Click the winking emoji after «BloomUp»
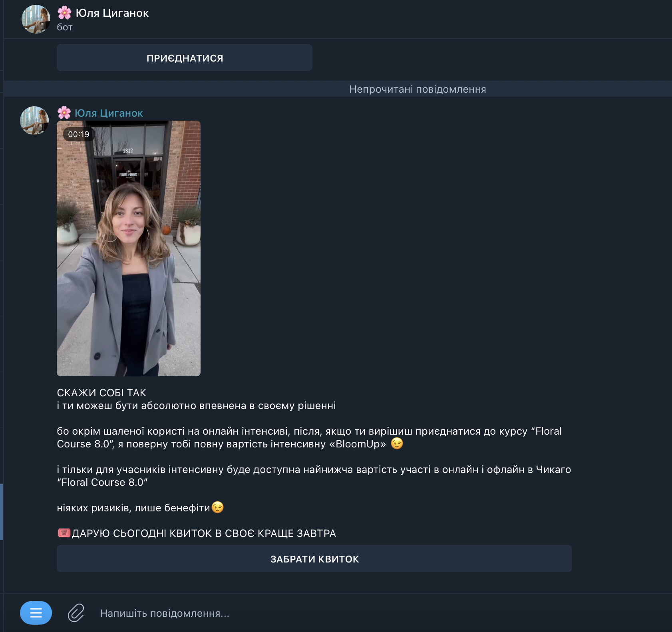 (397, 443)
